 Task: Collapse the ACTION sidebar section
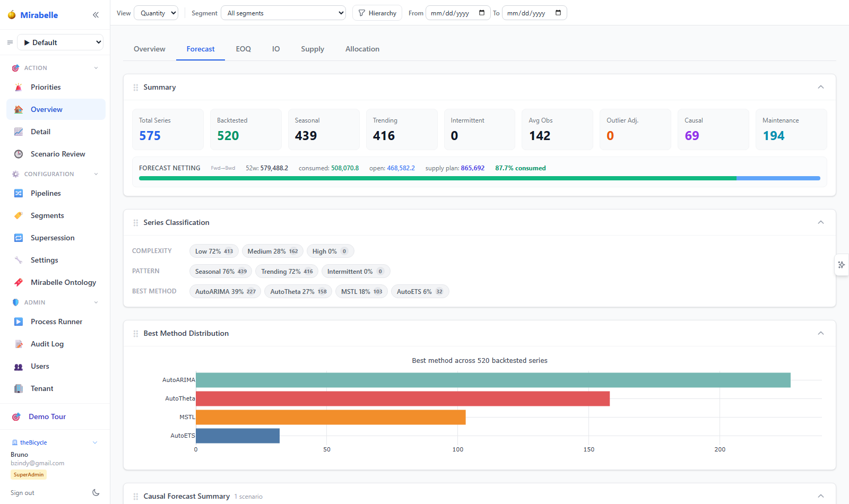[96, 68]
